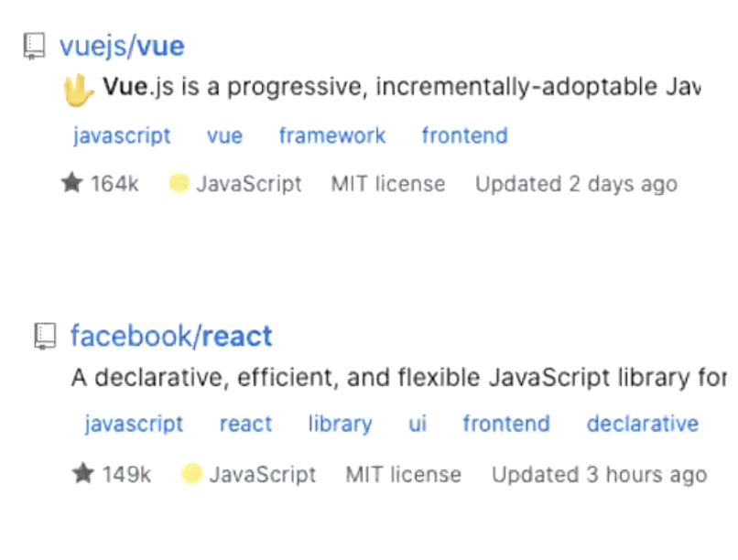Click the yellow JavaScript dot for react
The image size is (738, 560).
191,474
